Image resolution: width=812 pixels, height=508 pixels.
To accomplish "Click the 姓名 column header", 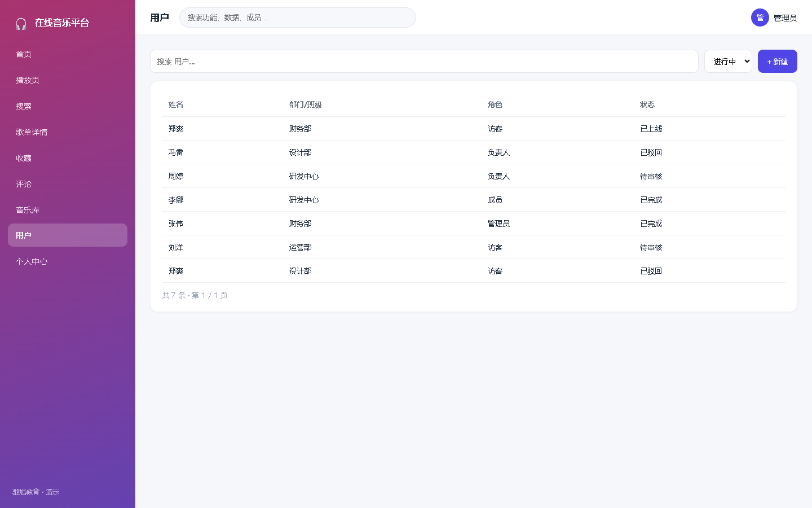I will tap(176, 104).
